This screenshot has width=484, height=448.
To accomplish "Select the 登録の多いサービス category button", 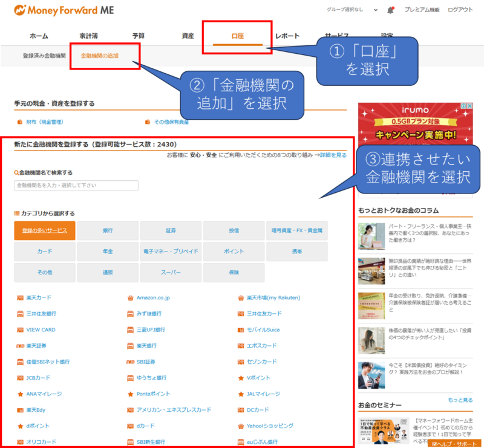I will coord(45,230).
